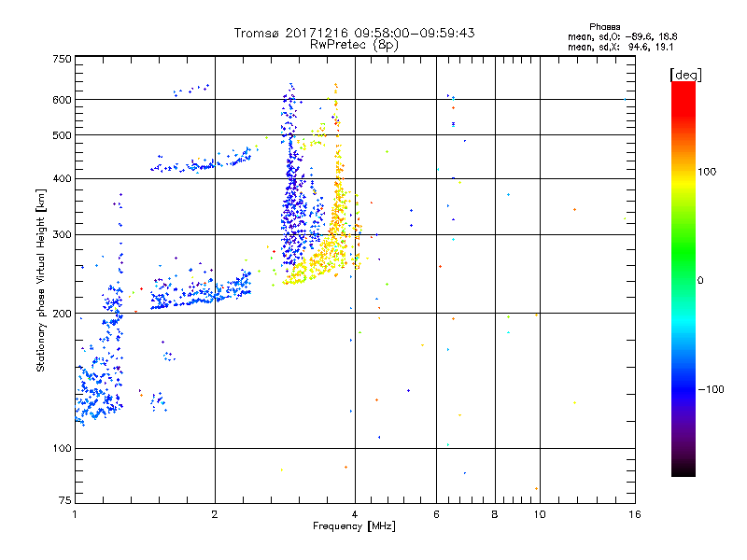Click the plot title 'Tromsø 20171216 09:58:00-09:59:43'

tap(354, 33)
